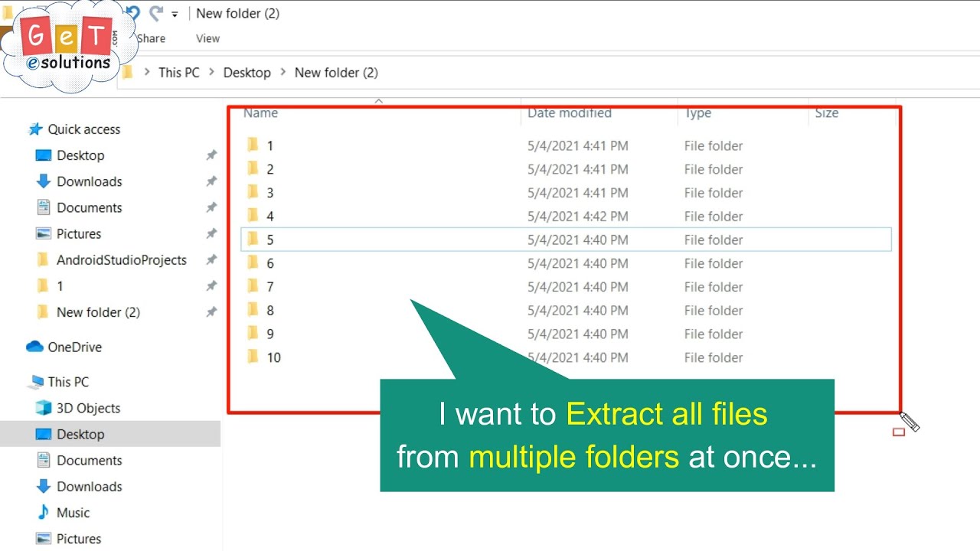Click the Quick access star icon
Screen dimensions: 980x551
click(35, 129)
